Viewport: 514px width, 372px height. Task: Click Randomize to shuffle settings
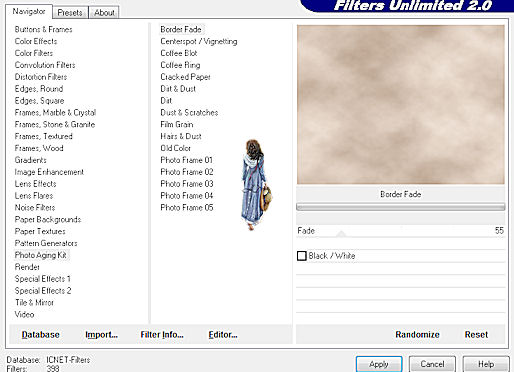coord(417,334)
